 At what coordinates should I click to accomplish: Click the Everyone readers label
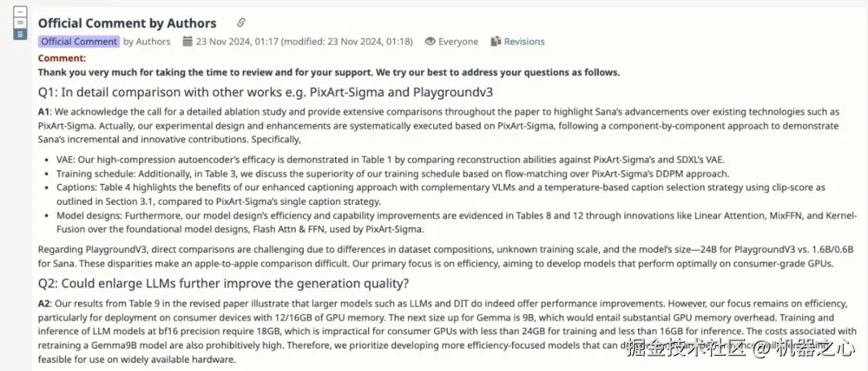pyautogui.click(x=458, y=42)
